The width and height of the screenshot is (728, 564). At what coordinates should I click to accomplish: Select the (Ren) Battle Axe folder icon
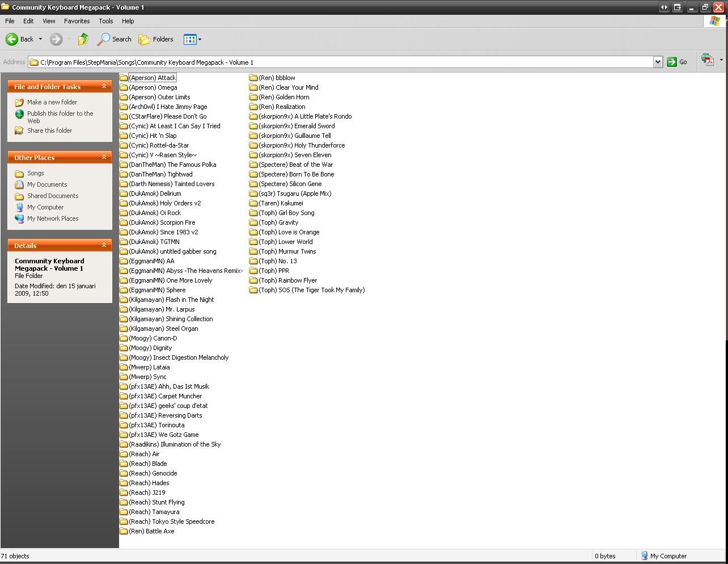click(x=124, y=531)
